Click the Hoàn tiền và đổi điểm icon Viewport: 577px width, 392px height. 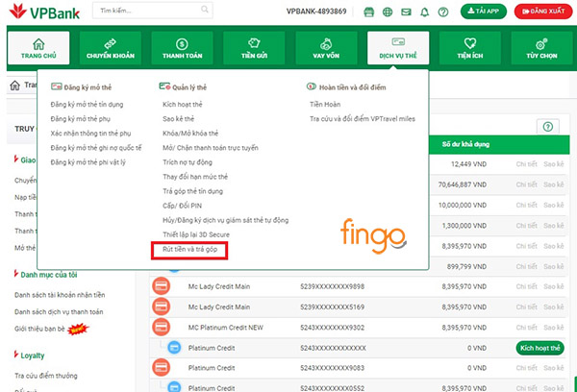coord(312,86)
